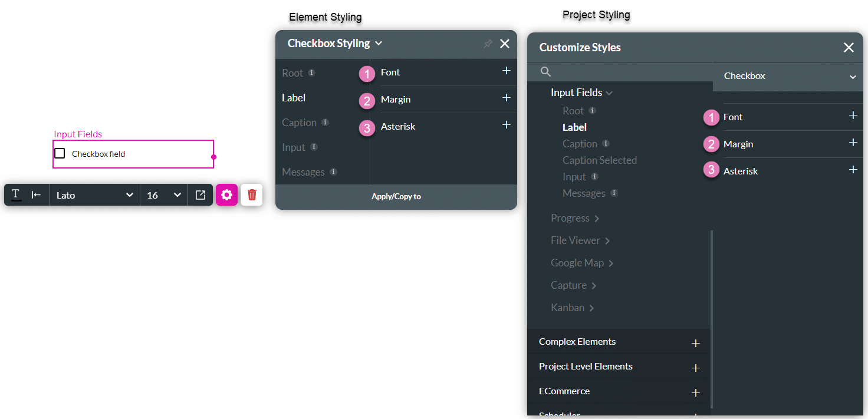This screenshot has width=868, height=419.
Task: Click the align-left indent icon
Action: tap(36, 195)
